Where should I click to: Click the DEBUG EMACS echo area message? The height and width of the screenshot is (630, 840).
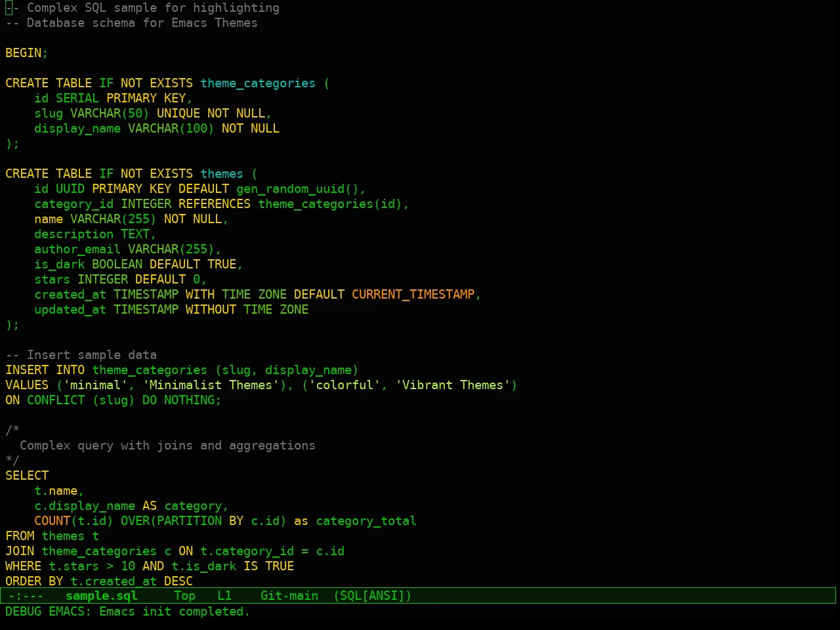[x=127, y=612]
